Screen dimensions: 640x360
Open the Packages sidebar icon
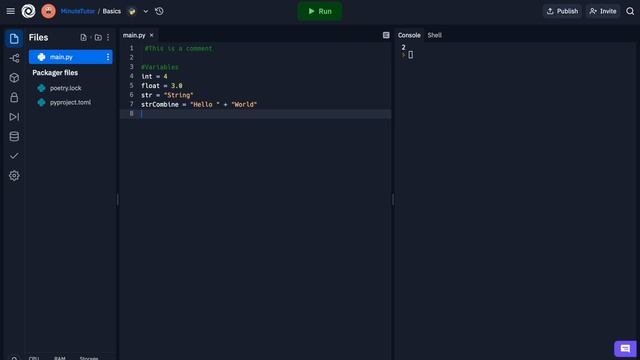(14, 78)
